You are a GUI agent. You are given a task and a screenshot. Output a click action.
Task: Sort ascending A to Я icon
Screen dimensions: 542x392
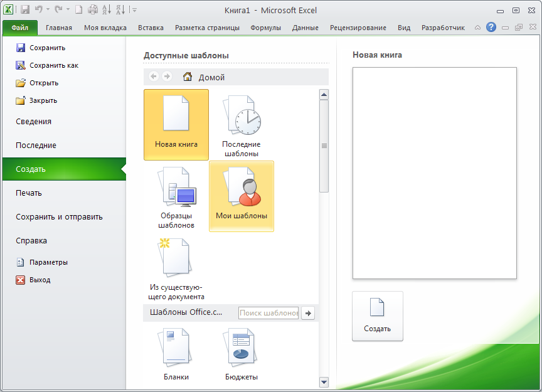[x=107, y=9]
